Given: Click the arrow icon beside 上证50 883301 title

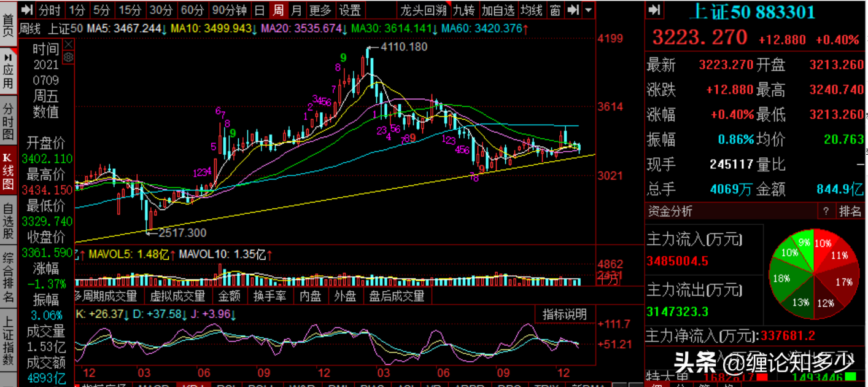Looking at the screenshot, I should click(x=654, y=10).
